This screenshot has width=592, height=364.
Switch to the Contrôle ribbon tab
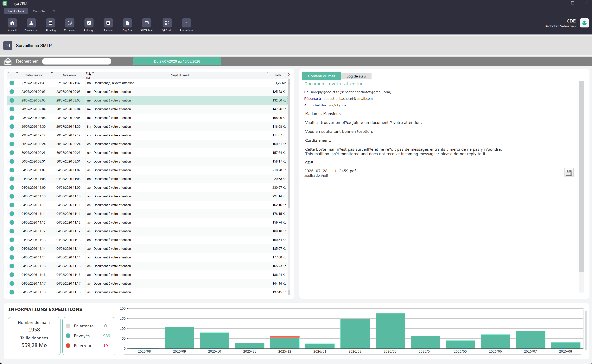pyautogui.click(x=39, y=11)
